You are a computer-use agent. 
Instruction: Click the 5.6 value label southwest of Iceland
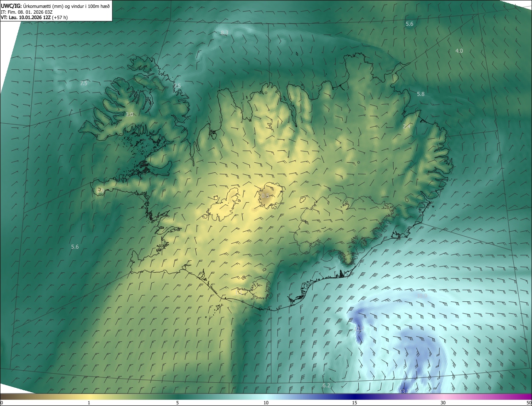(x=75, y=247)
